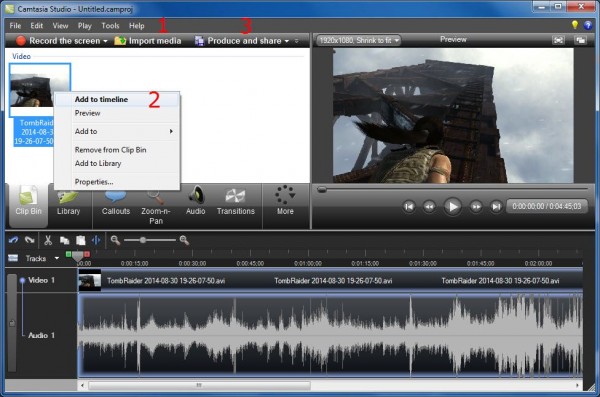Click the timeline zoom slider handle
The image size is (600, 397).
click(x=143, y=240)
